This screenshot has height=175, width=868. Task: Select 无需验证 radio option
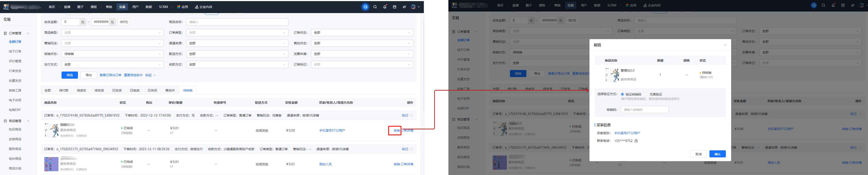pyautogui.click(x=647, y=94)
